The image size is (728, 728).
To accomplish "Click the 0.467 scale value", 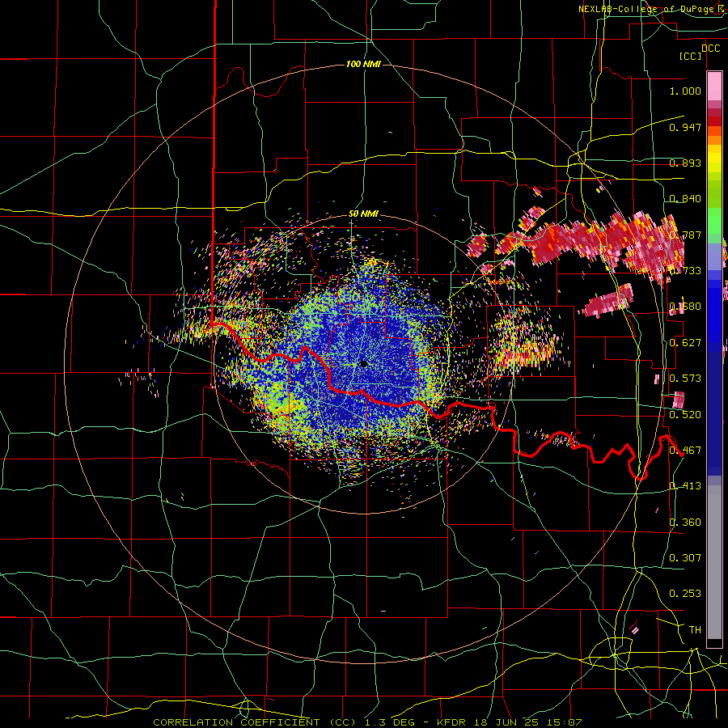I will [685, 451].
